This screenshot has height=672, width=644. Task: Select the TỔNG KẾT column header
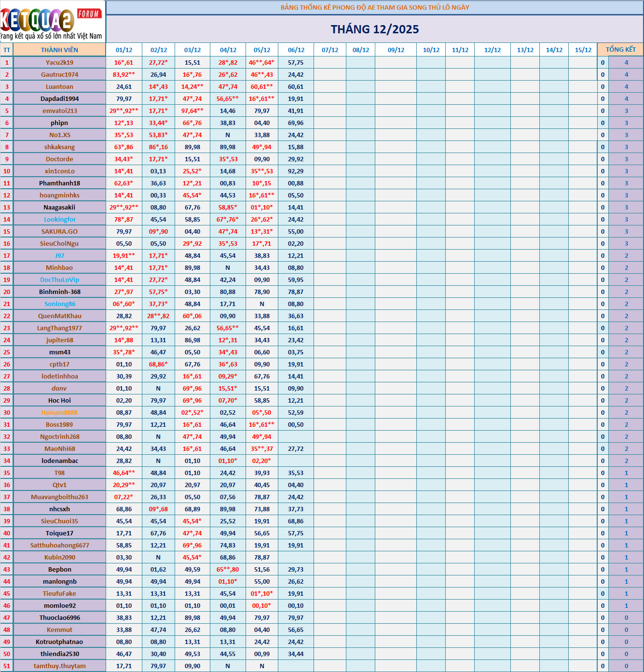pos(620,50)
